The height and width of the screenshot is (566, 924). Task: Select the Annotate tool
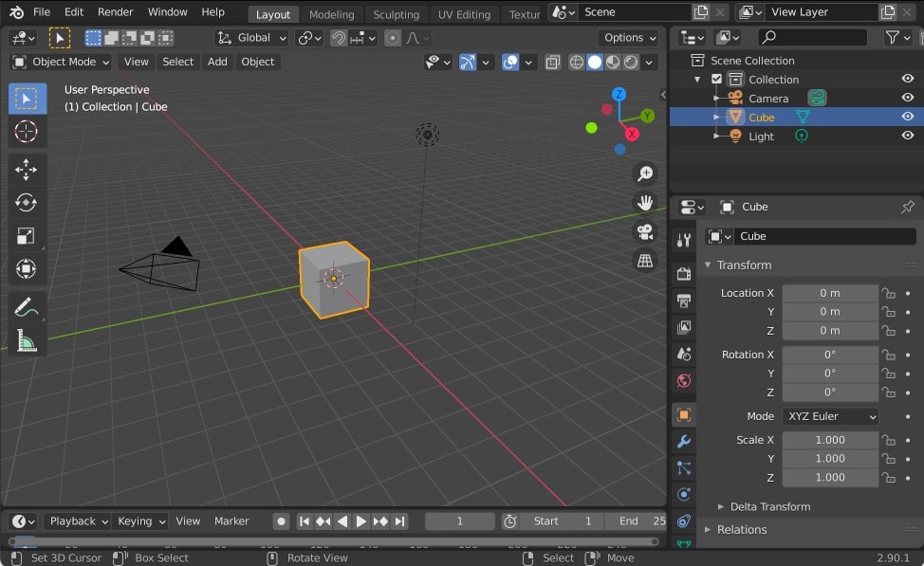[27, 305]
